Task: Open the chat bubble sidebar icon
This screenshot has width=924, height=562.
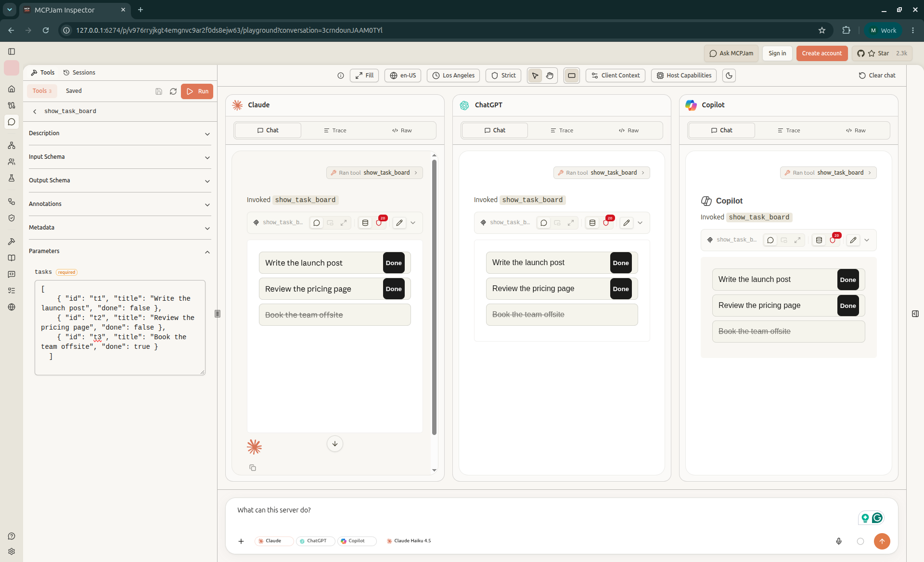Action: point(12,122)
